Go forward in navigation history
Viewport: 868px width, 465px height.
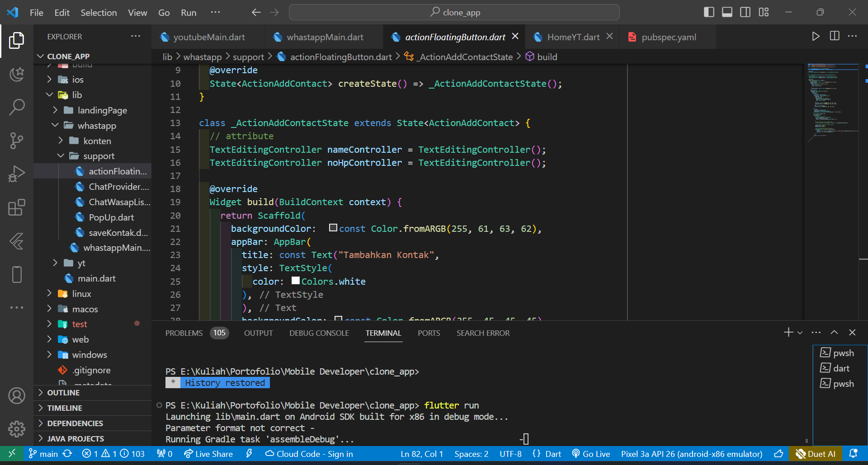(x=274, y=12)
